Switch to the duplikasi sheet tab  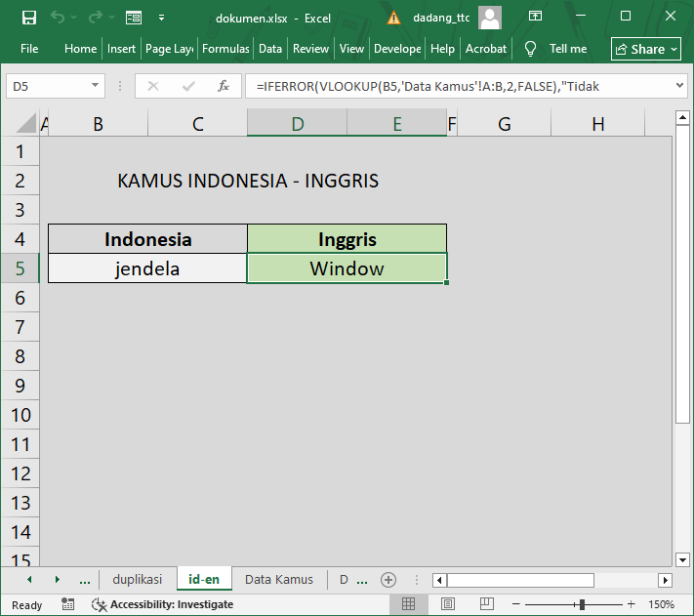[138, 579]
